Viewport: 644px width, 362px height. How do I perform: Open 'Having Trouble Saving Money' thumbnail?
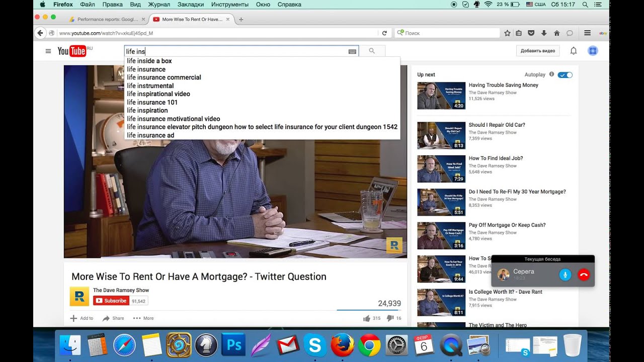pos(441,96)
